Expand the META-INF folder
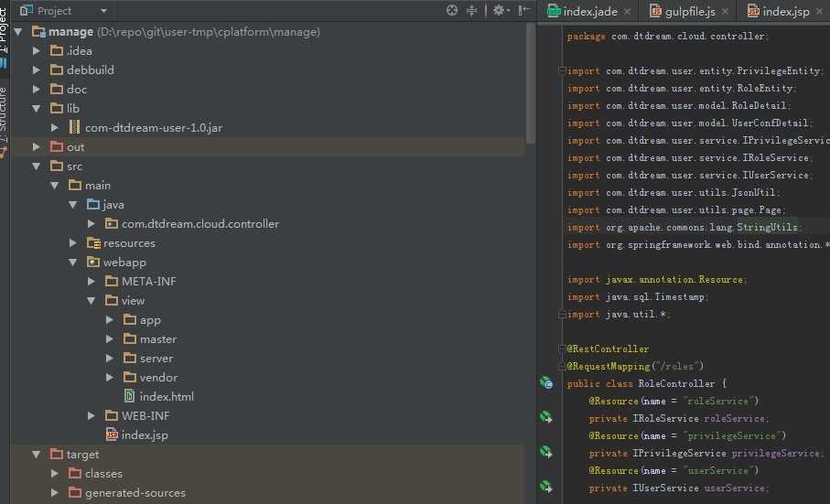The image size is (830, 504). pos(91,282)
